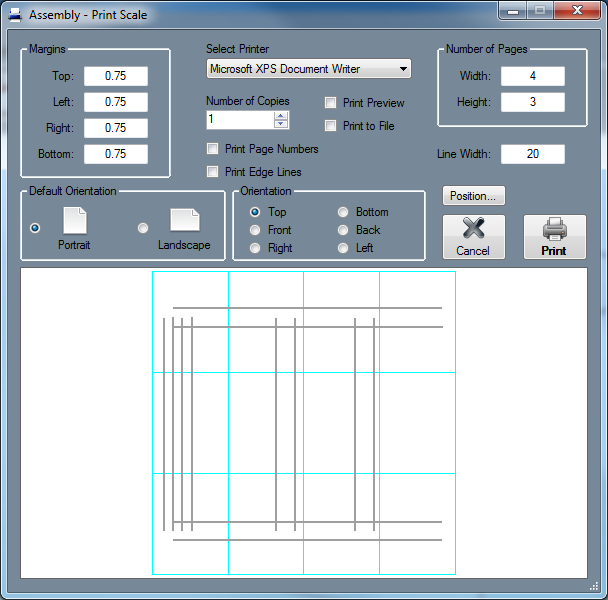608x600 pixels.
Task: Click the Landscape page icon
Action: click(x=185, y=220)
